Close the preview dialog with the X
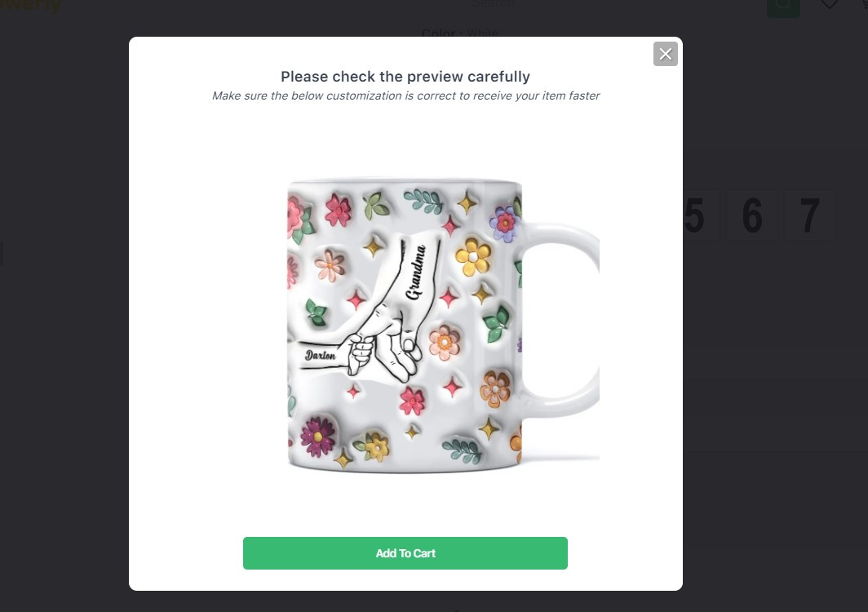Screen dimensions: 868x612 coord(666,54)
